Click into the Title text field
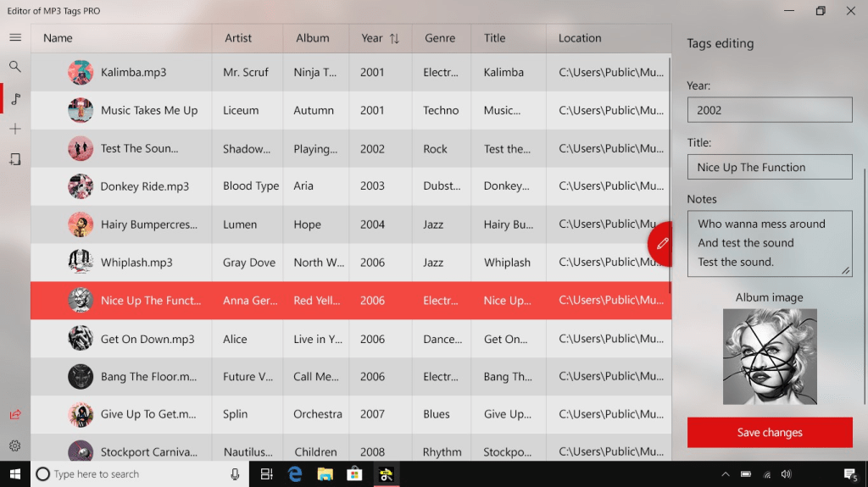The width and height of the screenshot is (868, 487). pos(769,167)
